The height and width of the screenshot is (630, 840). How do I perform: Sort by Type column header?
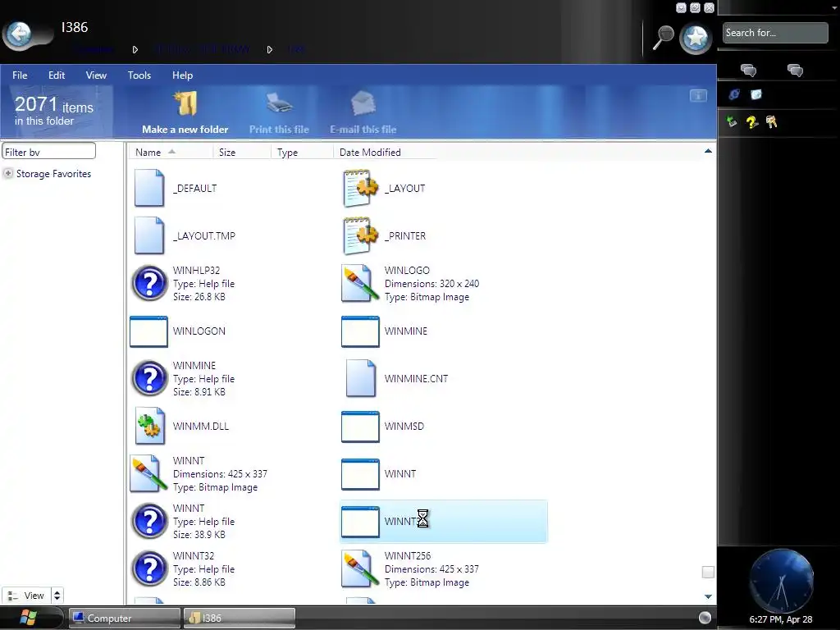302,152
